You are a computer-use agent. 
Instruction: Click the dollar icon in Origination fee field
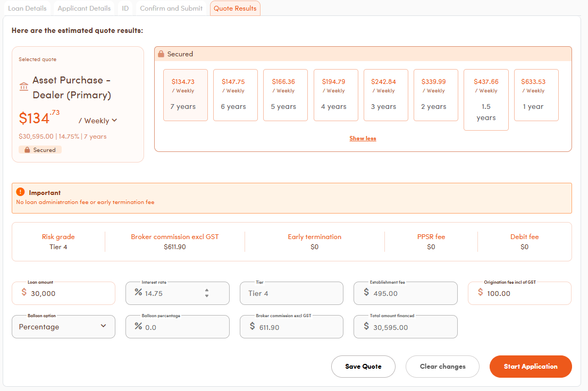click(480, 293)
